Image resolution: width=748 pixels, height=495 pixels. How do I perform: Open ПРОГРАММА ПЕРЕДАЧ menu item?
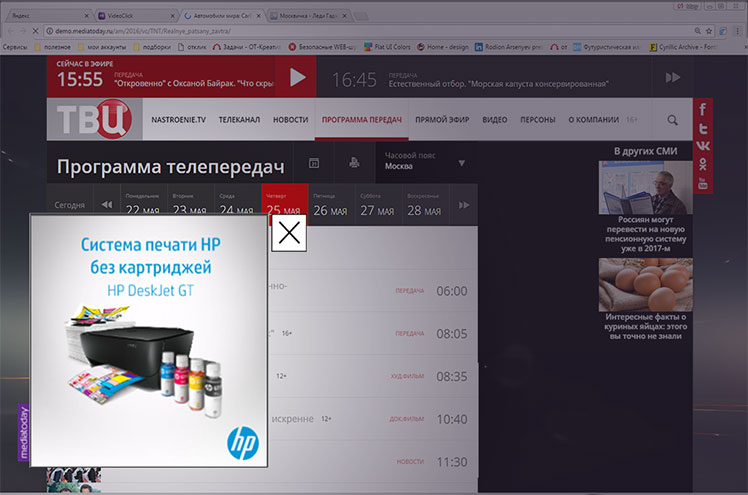coord(362,120)
